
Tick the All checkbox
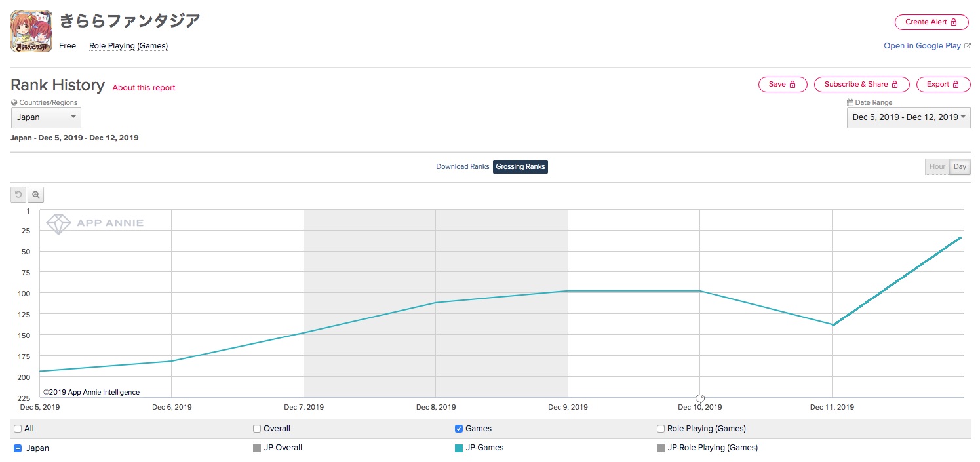point(18,429)
